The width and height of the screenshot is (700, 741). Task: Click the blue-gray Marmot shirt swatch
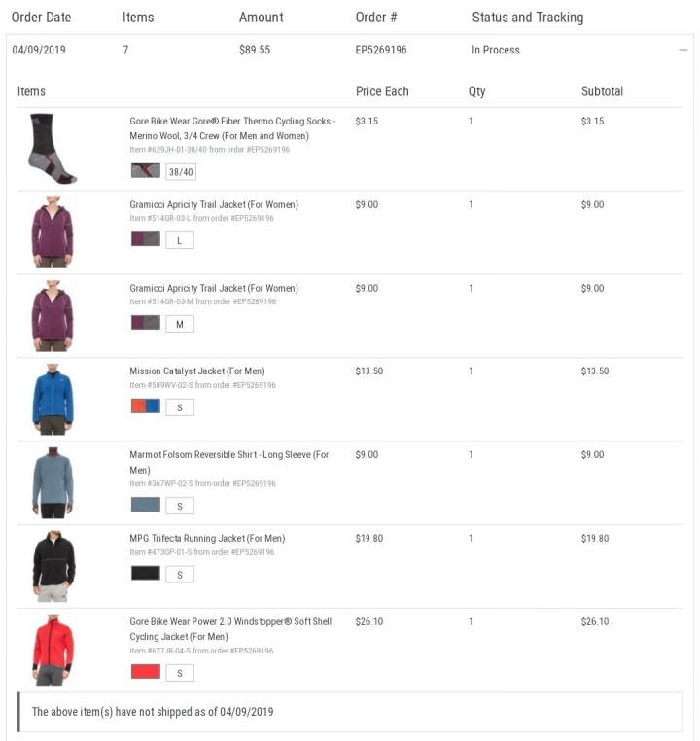146,505
